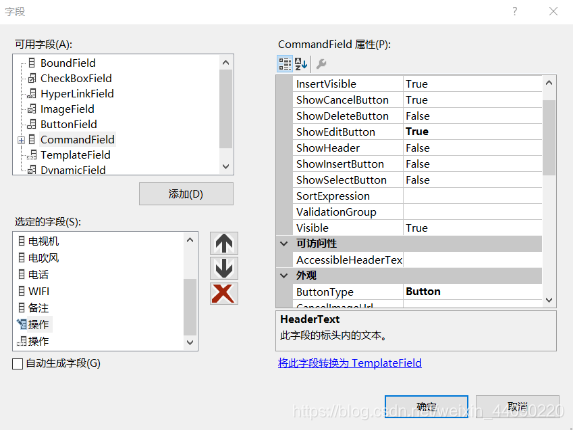Select TemplateField in available fields

75,155
